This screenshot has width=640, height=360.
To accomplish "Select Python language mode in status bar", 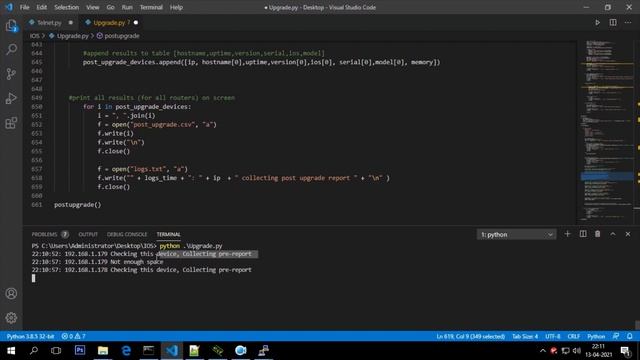I will (596, 336).
